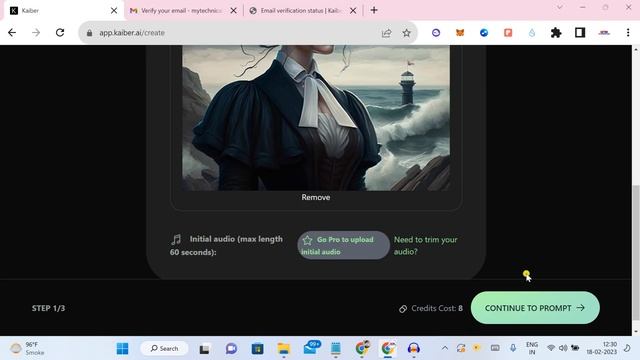
Task: Open the taskbar Search box
Action: click(x=164, y=349)
